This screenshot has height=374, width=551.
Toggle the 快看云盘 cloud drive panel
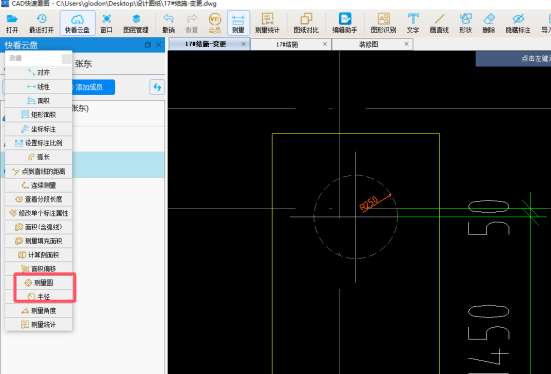click(x=77, y=23)
